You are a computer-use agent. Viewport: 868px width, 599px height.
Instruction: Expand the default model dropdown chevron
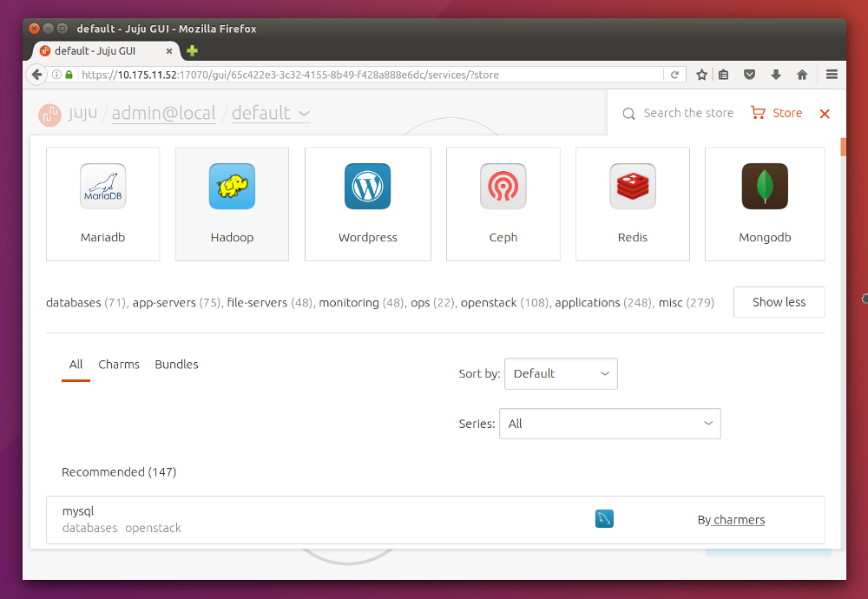304,113
